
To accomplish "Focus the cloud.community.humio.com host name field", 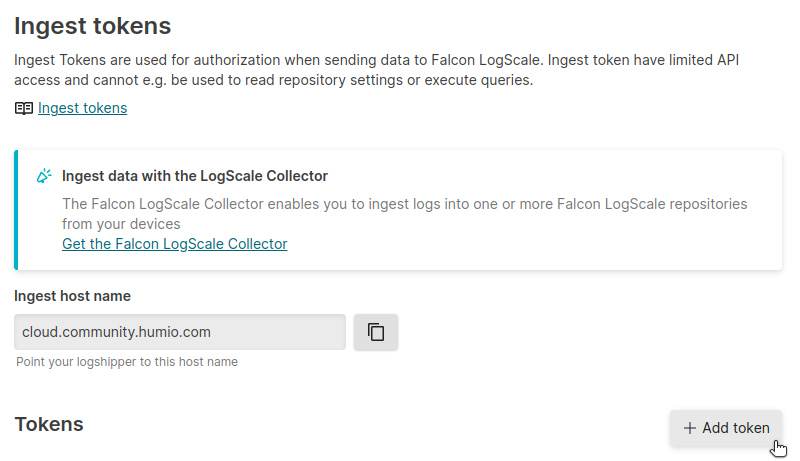I will [180, 332].
